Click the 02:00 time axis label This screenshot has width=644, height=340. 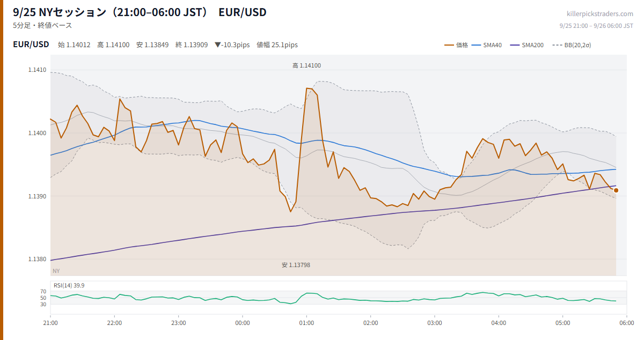tap(370, 323)
